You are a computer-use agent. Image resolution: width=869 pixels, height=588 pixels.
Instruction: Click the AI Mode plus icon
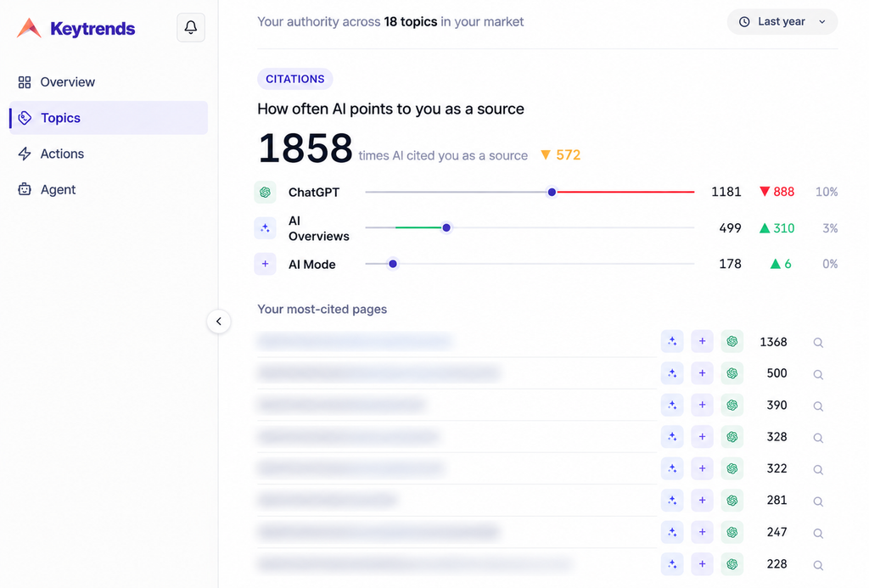point(265,264)
